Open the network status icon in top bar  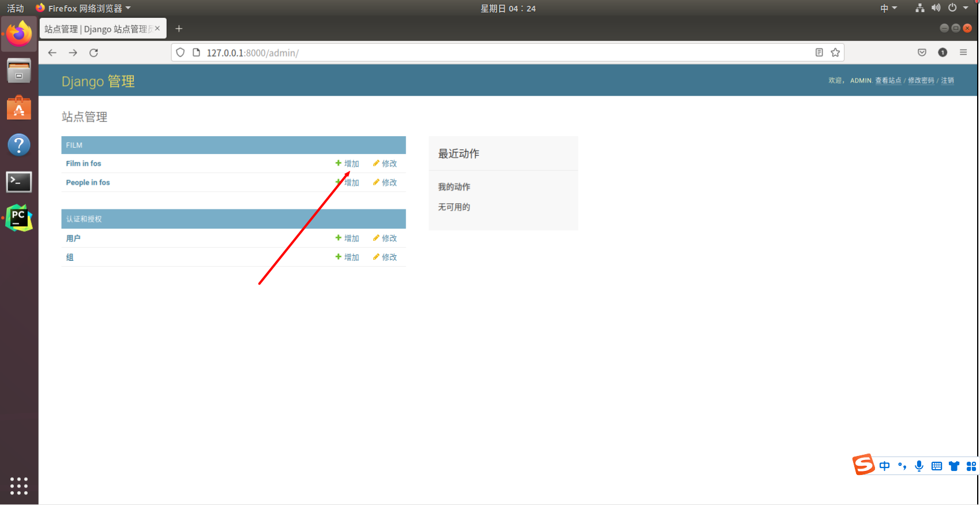point(920,8)
